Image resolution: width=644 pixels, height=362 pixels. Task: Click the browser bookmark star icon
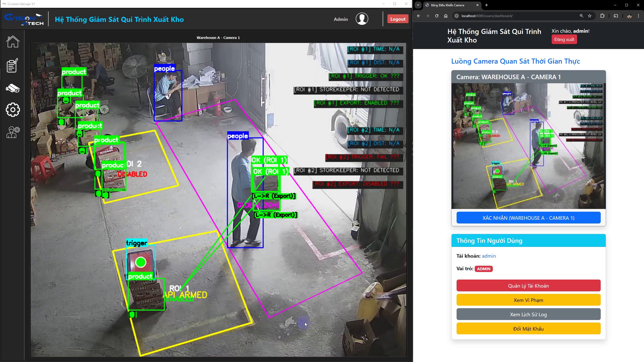pyautogui.click(x=590, y=16)
